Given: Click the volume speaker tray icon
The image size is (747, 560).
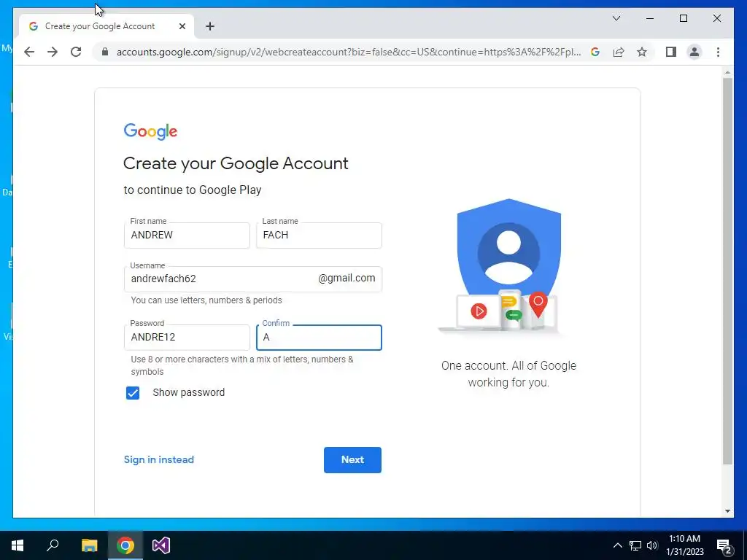Looking at the screenshot, I should tap(652, 545).
